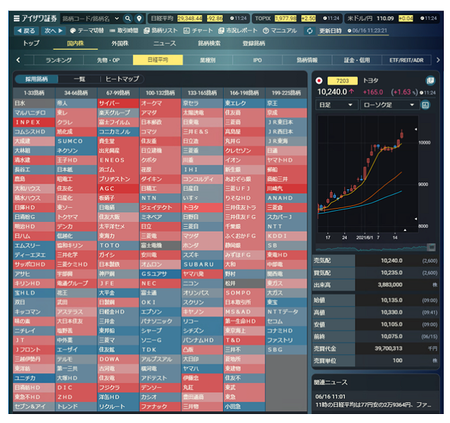Screen dimensions: 450x423
Task: Open テーマ切替 theme switcher
Action: [x=86, y=31]
